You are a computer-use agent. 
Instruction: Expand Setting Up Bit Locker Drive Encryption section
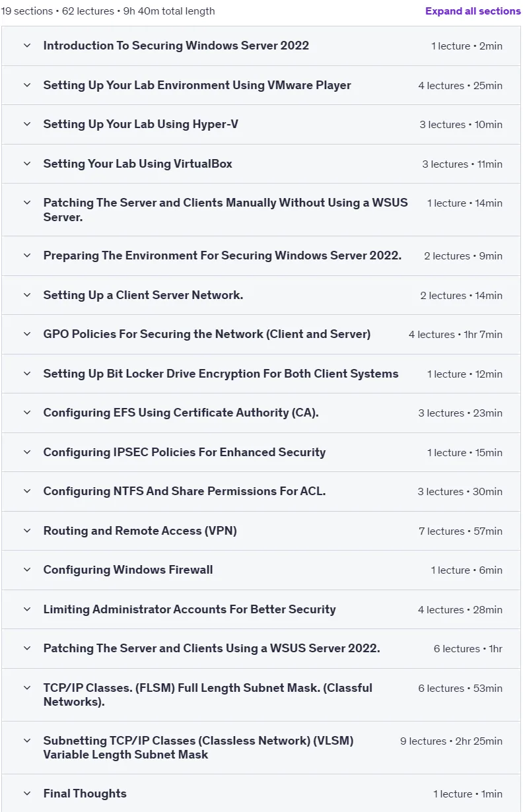(x=261, y=374)
